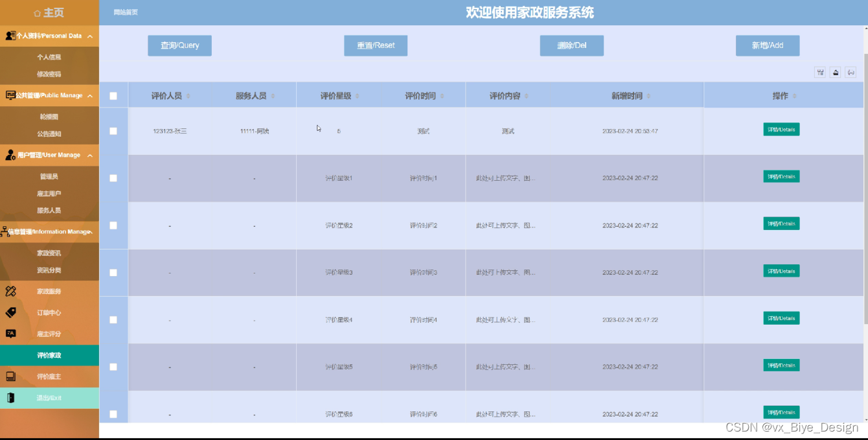Image resolution: width=868 pixels, height=440 pixels.
Task: Sort by the 新增时间 column arrows
Action: 648,96
